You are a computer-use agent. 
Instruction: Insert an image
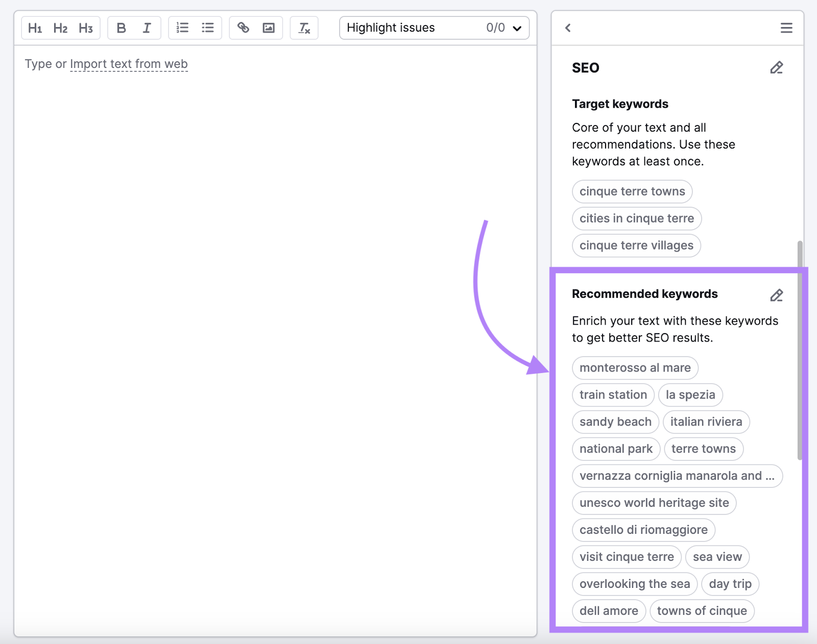pyautogui.click(x=269, y=28)
